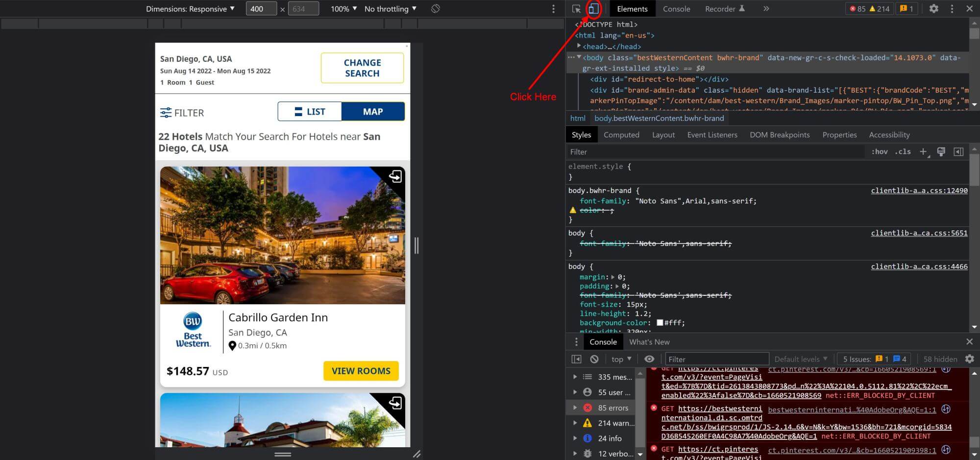Toggle the .cls class editor button
This screenshot has width=980, height=460.
coord(903,152)
